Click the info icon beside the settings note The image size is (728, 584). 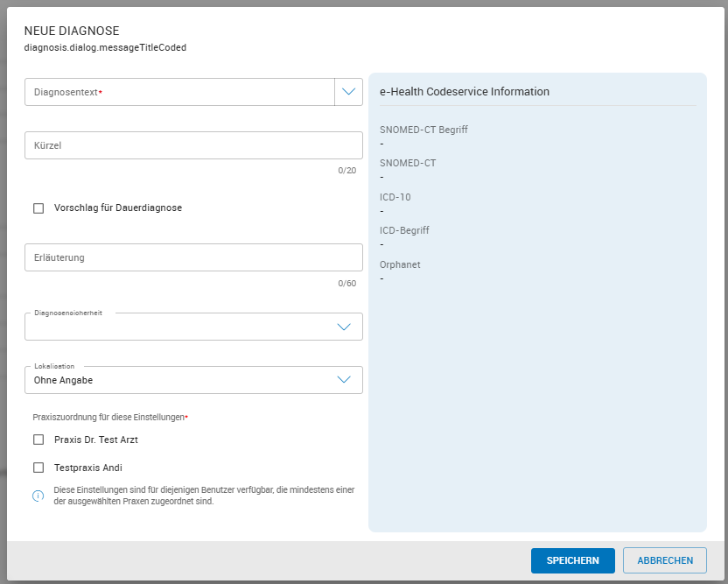coord(38,496)
